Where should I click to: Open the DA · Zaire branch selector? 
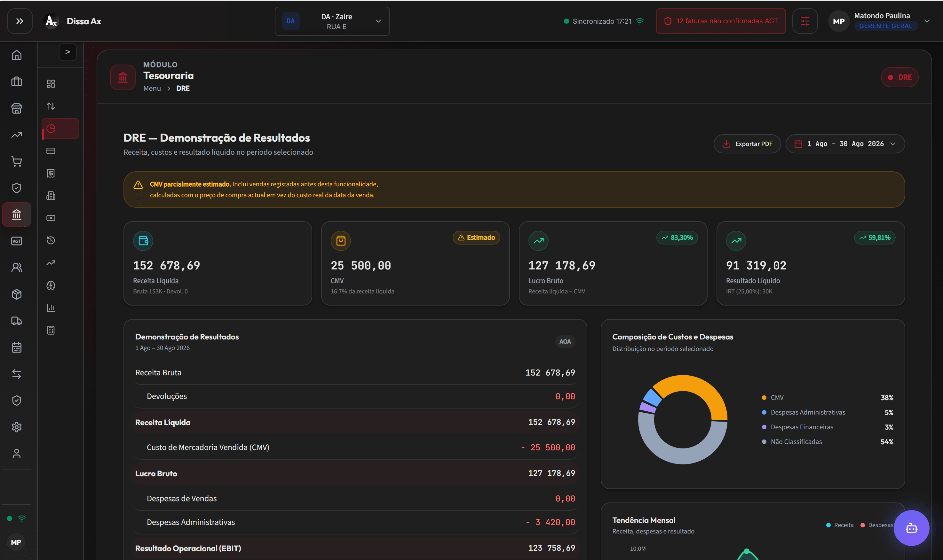[x=332, y=21]
